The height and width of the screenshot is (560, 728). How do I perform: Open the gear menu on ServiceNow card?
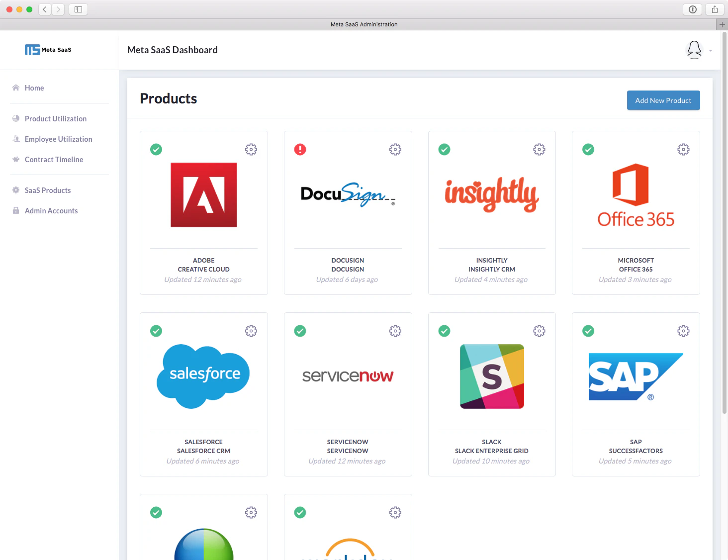point(395,331)
